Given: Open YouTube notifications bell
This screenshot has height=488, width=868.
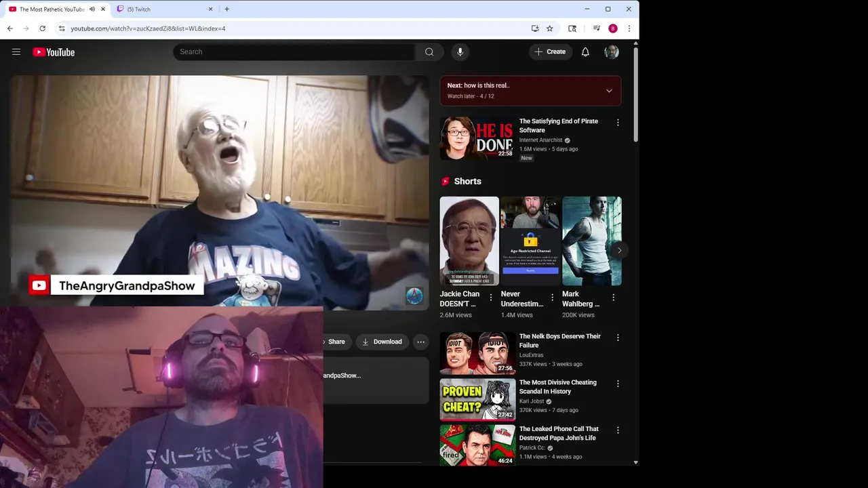Looking at the screenshot, I should [x=585, y=52].
